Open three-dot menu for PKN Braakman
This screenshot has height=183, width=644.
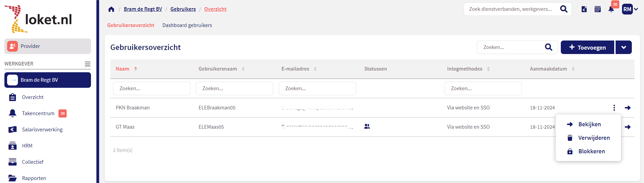614,108
